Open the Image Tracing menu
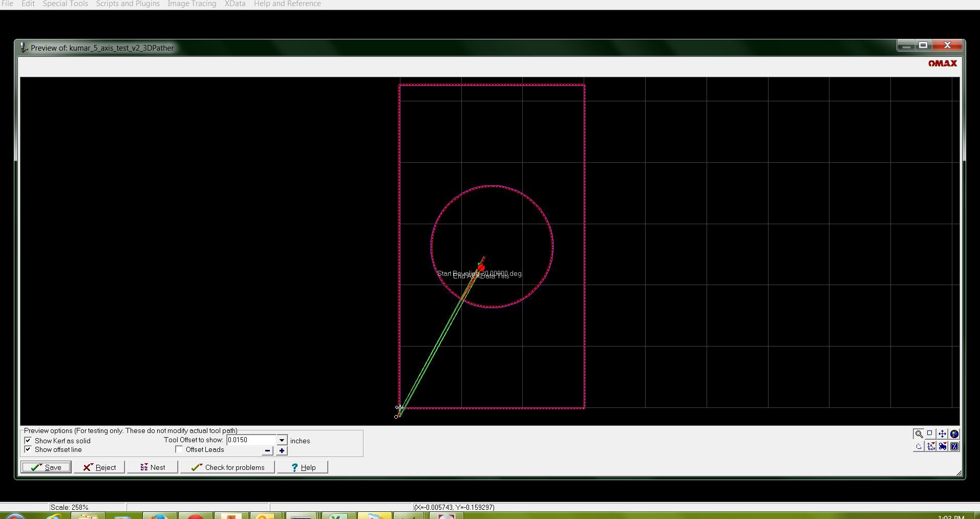The height and width of the screenshot is (519, 980). [191, 4]
